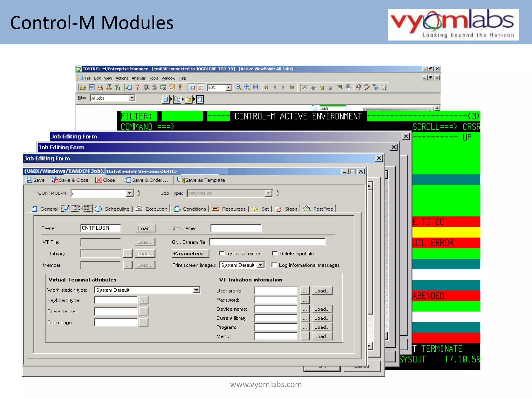Click Load button next to Device name
Screen dimensions: 532x399
[322, 309]
